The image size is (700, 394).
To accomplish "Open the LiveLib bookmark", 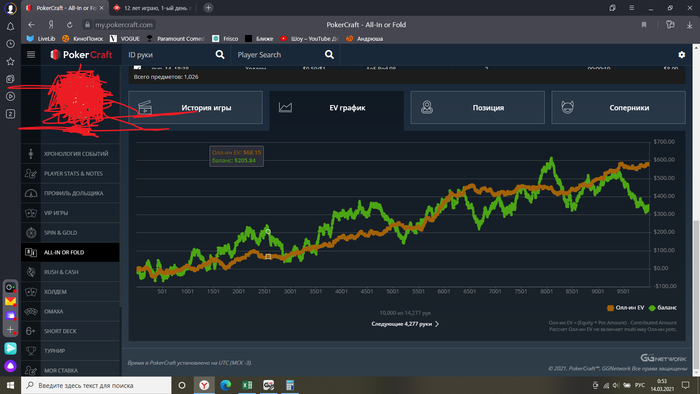I will pyautogui.click(x=41, y=39).
